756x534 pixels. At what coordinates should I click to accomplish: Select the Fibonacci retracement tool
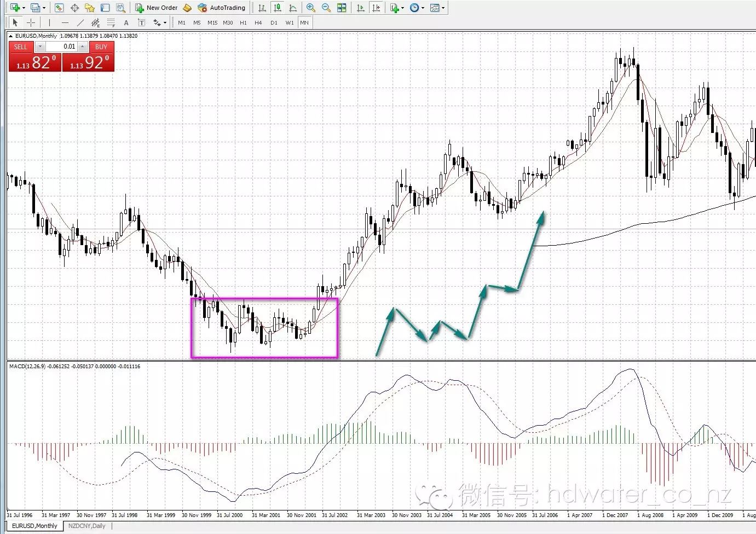click(111, 22)
